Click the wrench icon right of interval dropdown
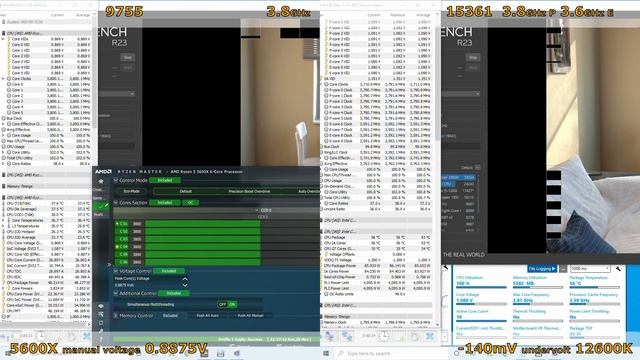 [x=618, y=269]
